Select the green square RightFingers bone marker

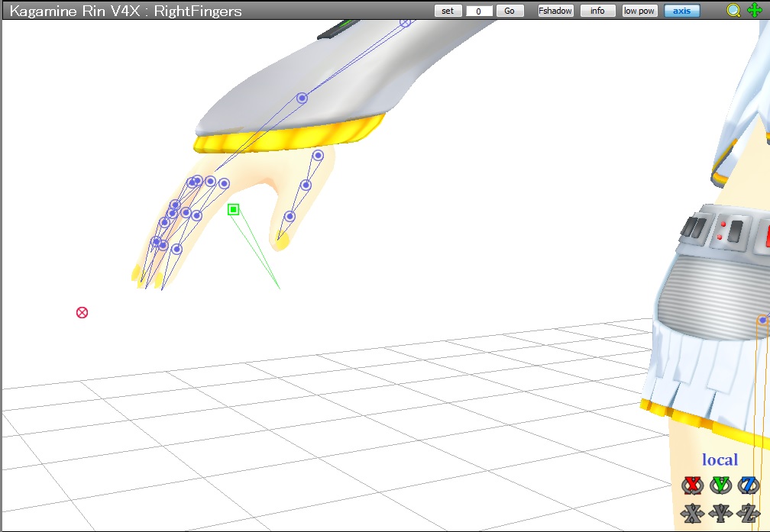(x=233, y=210)
